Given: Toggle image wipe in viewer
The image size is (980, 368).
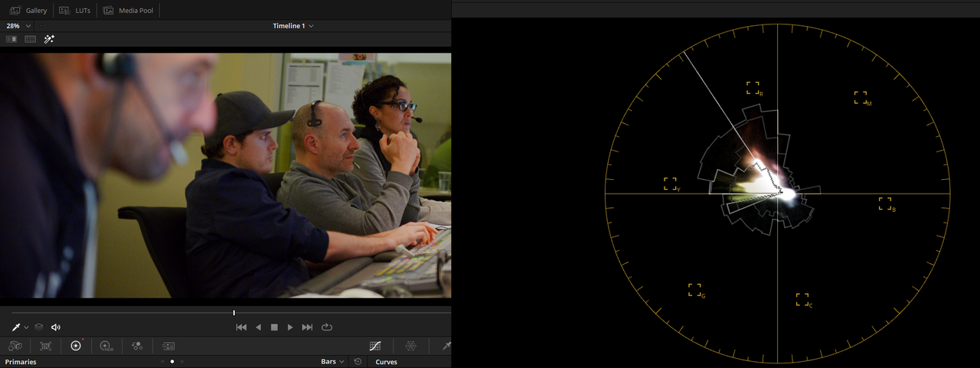Looking at the screenshot, I should pyautogui.click(x=11, y=39).
